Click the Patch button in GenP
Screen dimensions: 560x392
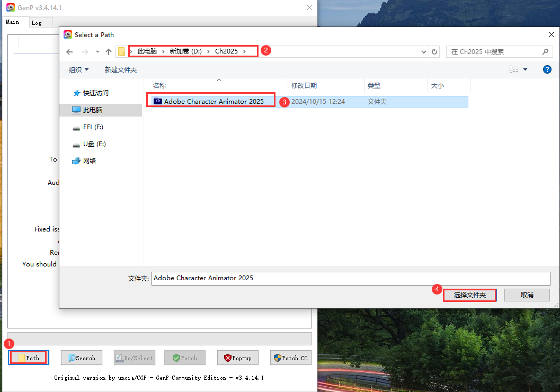click(x=185, y=358)
